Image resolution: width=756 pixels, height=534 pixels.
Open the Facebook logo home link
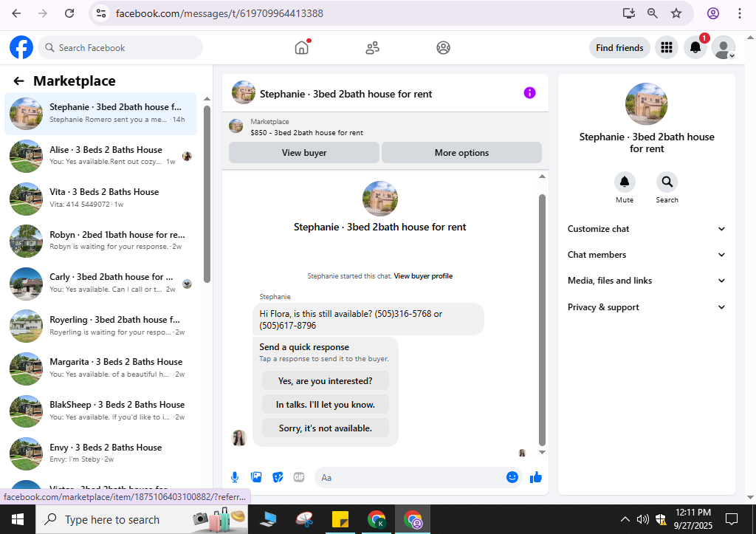coord(21,47)
